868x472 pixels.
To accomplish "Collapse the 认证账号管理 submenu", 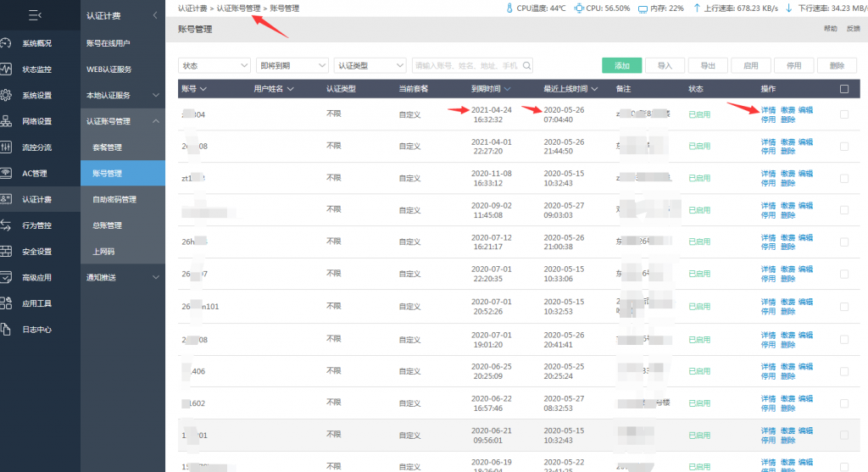I will point(156,121).
